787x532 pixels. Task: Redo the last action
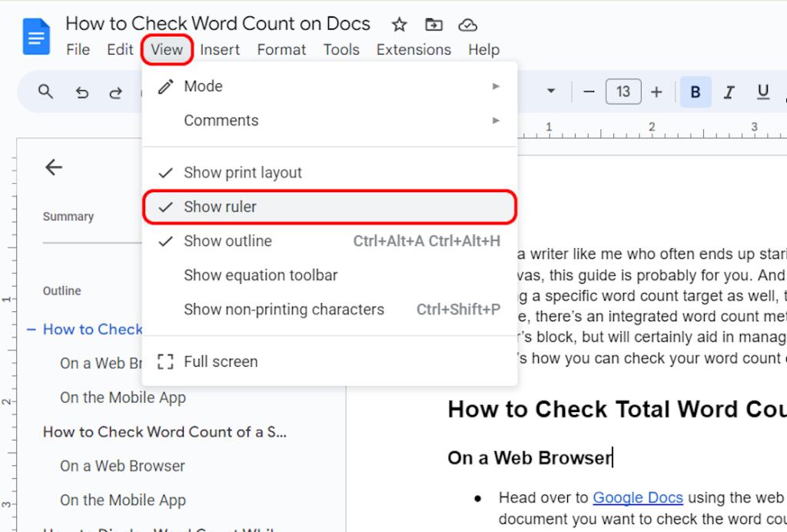point(115,91)
